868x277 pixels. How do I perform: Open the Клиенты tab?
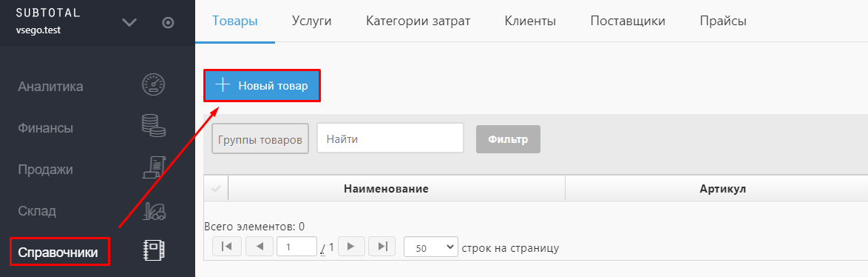pos(530,21)
